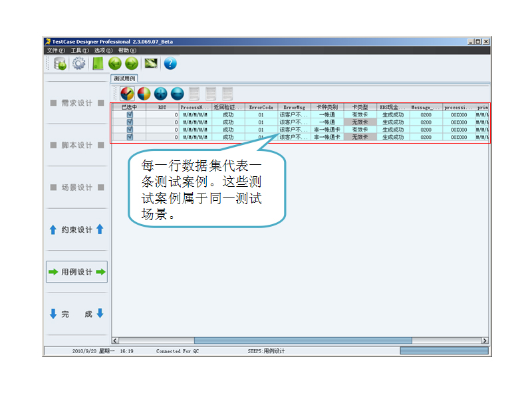The image size is (532, 399).
Task: Click the processi... column header
Action: tap(459, 107)
